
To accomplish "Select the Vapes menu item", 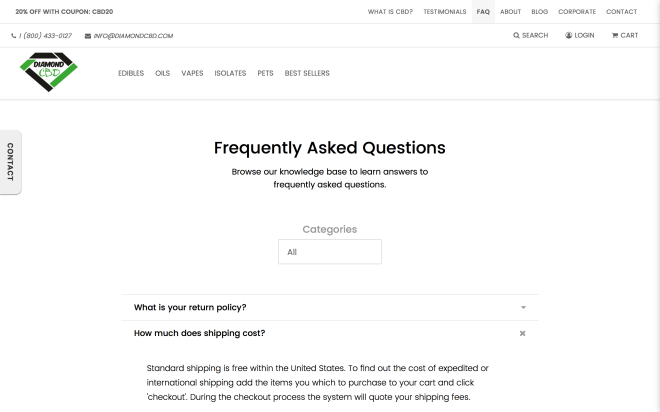I will 192,73.
